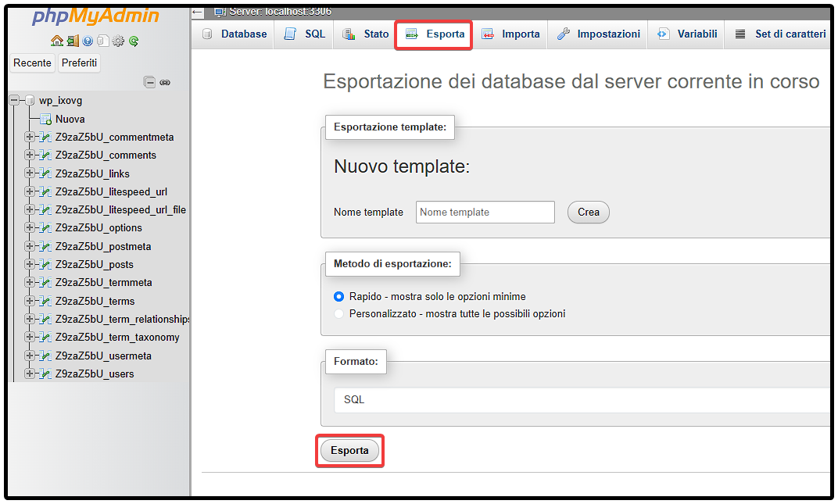Viewport: 838px width, 504px height.
Task: Click table icon of Z9zaZ5bU_links
Action: [x=46, y=173]
